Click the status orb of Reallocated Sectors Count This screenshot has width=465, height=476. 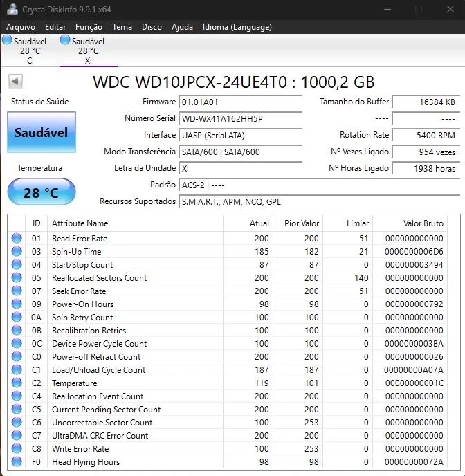point(17,277)
